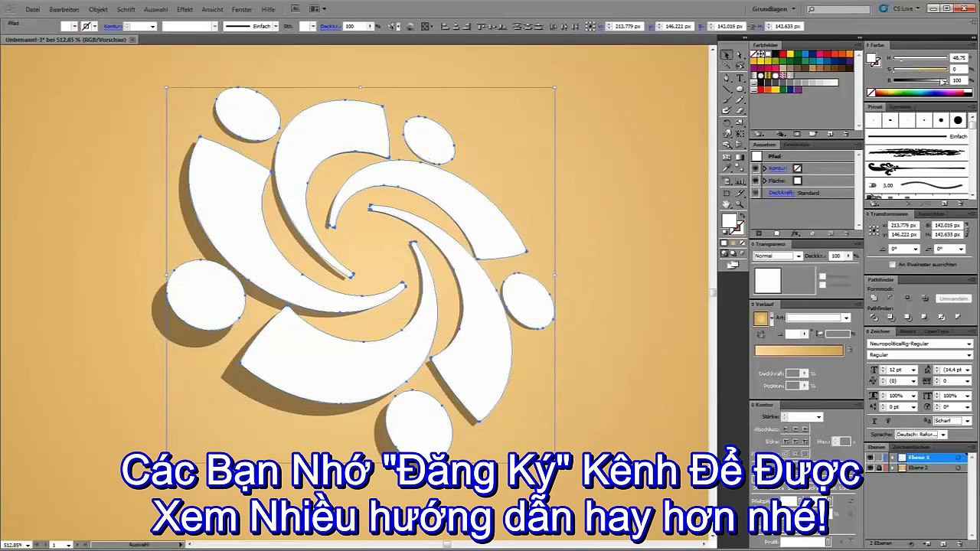Open the font family NeuropoliticalRg dropdown
980x551 pixels.
tap(920, 344)
